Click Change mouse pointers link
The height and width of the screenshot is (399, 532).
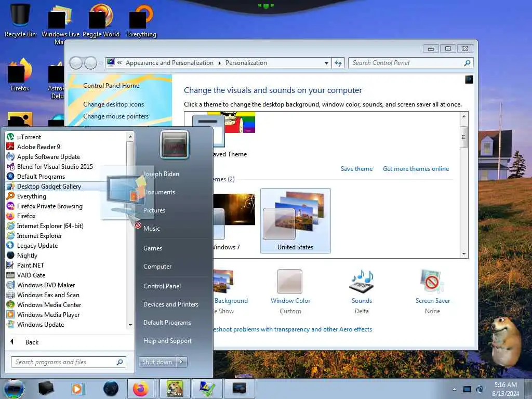tap(116, 116)
